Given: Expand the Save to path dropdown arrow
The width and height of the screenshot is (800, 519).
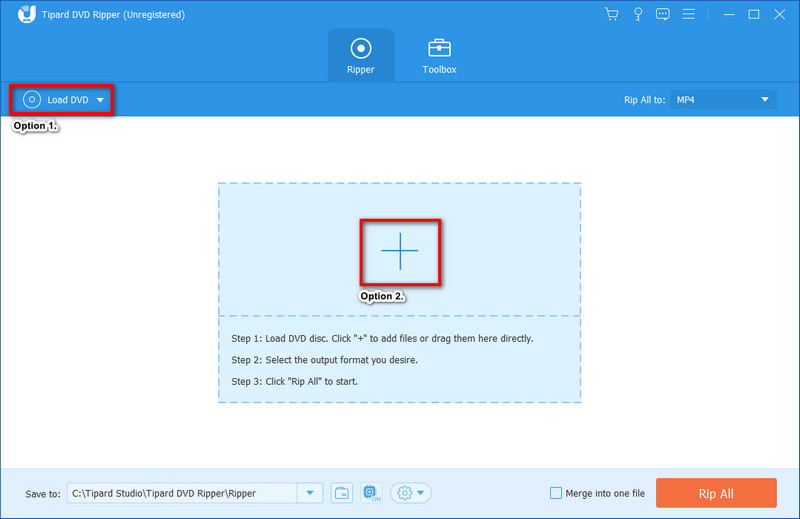Looking at the screenshot, I should 310,492.
